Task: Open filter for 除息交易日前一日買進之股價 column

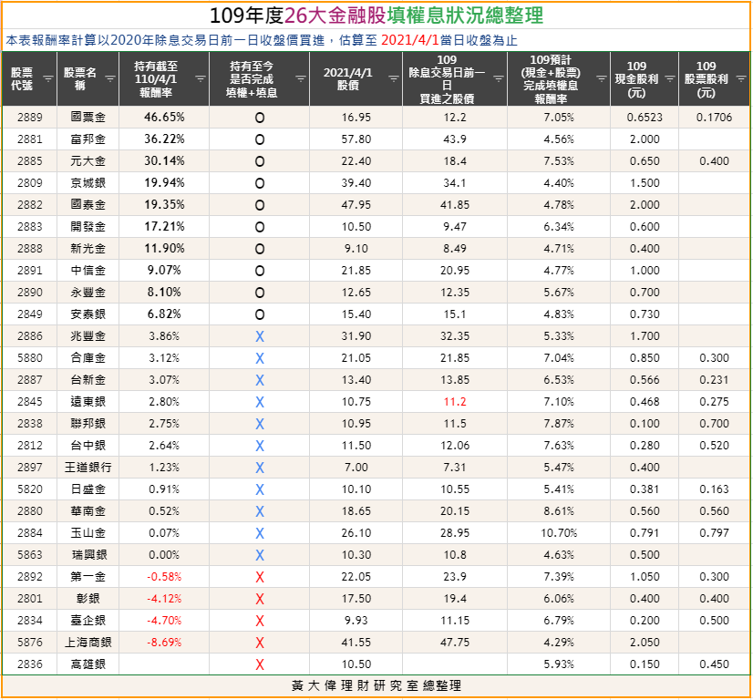Action: (x=498, y=78)
